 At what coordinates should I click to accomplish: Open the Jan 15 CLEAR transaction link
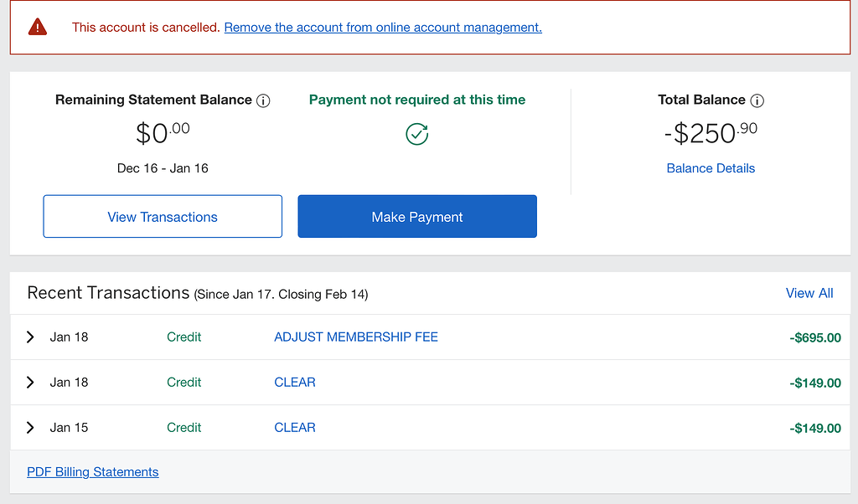click(x=294, y=427)
